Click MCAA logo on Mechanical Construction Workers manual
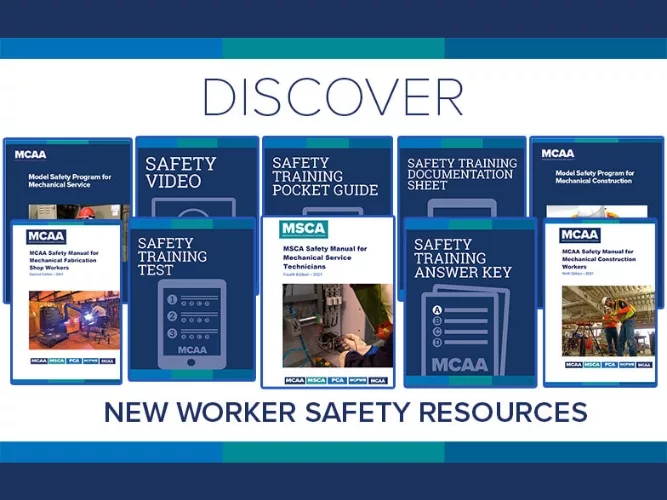 [579, 234]
